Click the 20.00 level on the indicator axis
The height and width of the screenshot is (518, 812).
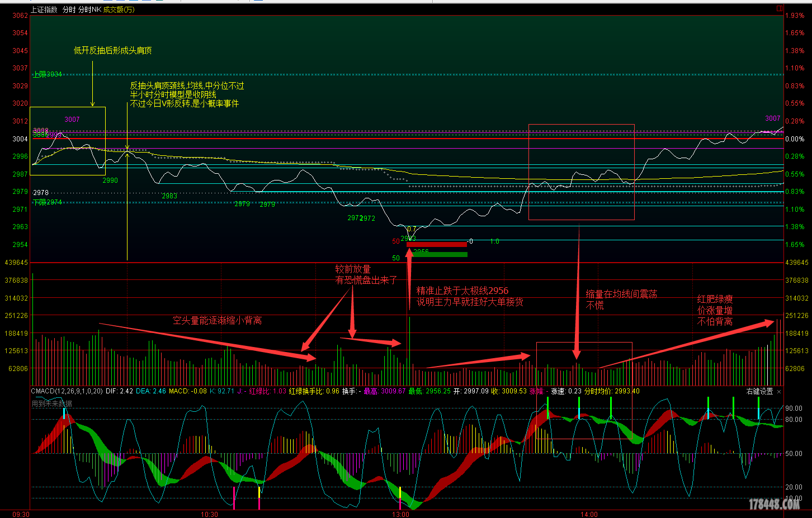coord(794,487)
